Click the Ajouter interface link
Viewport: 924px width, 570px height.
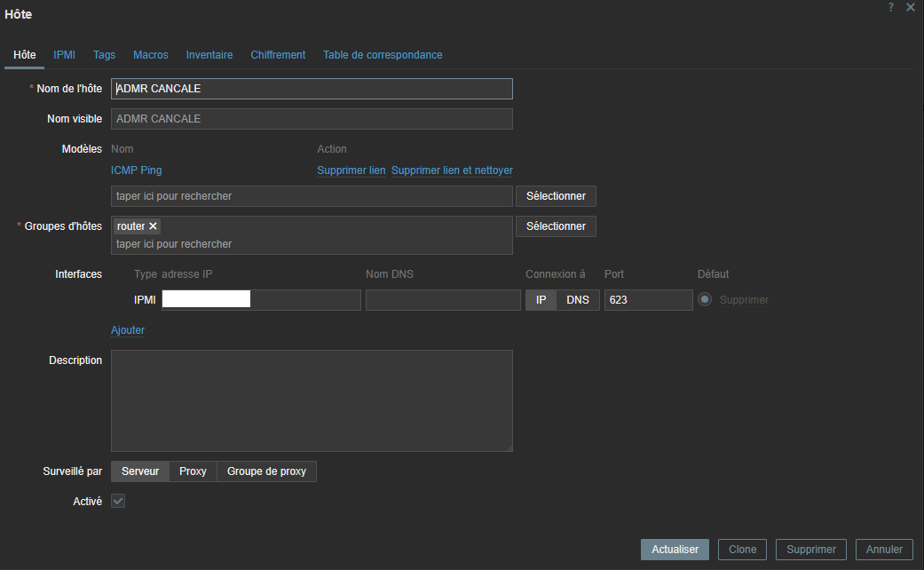tap(128, 330)
